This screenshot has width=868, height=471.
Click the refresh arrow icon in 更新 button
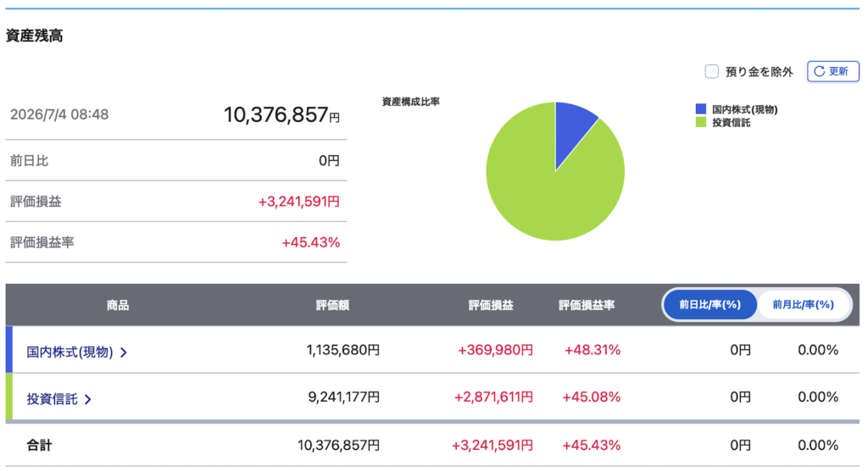click(820, 71)
